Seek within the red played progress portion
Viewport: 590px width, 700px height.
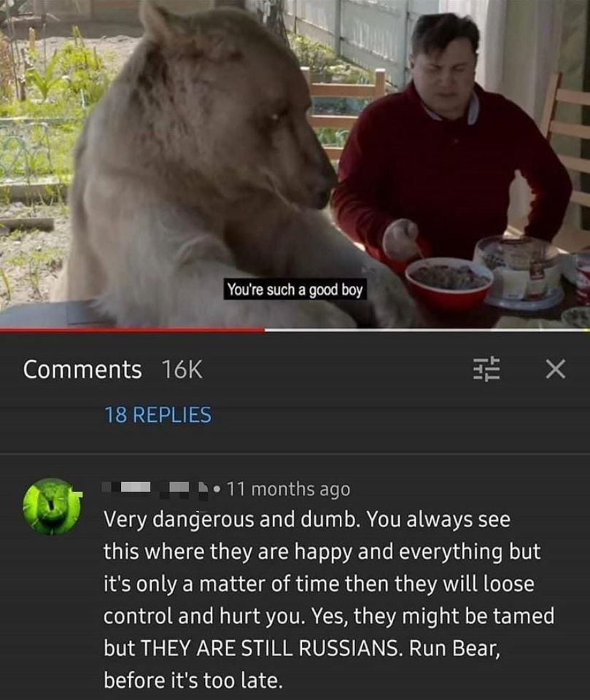132,330
